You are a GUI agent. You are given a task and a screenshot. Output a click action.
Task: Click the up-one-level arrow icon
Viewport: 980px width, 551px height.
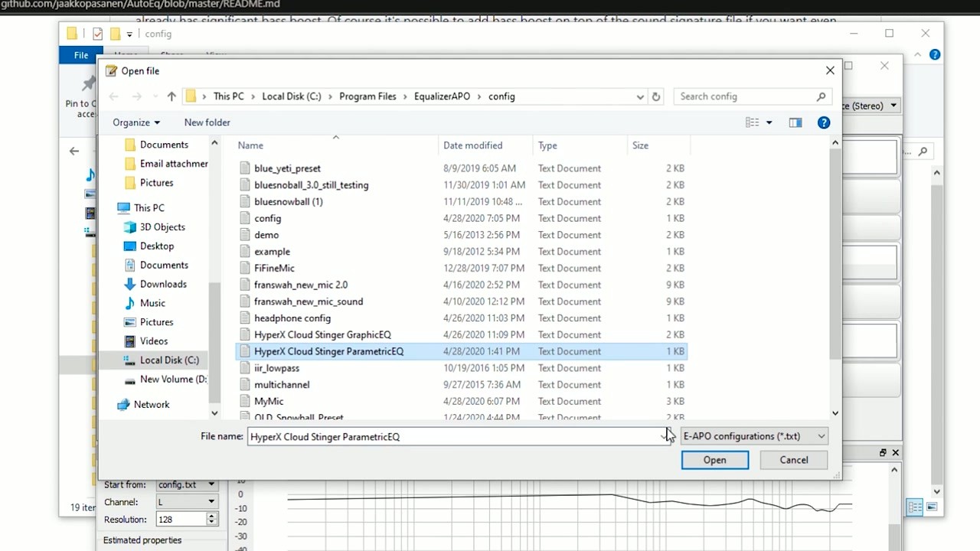[171, 96]
